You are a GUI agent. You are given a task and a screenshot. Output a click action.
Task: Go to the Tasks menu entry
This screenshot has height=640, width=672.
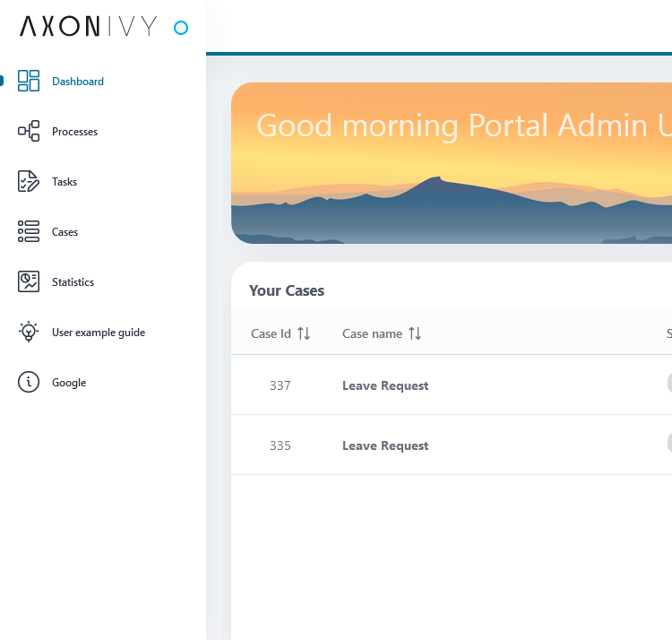coord(65,182)
